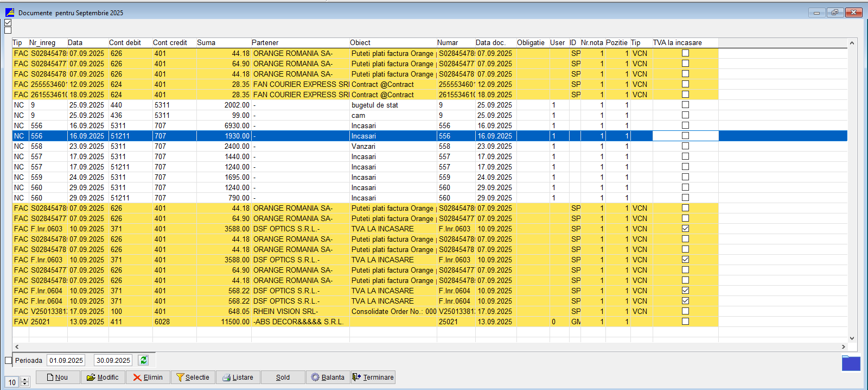
Task: Click the green refresh period icon
Action: tap(143, 360)
